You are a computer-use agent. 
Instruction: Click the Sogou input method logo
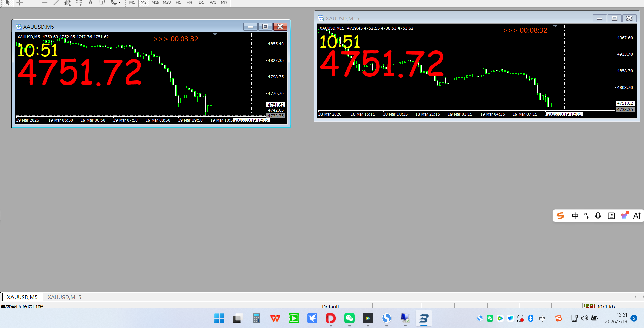tap(560, 216)
